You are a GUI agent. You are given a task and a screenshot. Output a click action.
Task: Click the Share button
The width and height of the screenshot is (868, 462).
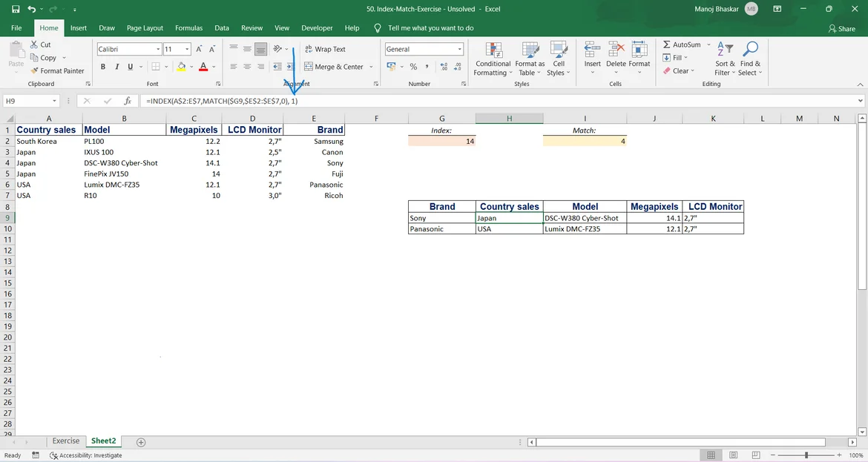[842, 29]
